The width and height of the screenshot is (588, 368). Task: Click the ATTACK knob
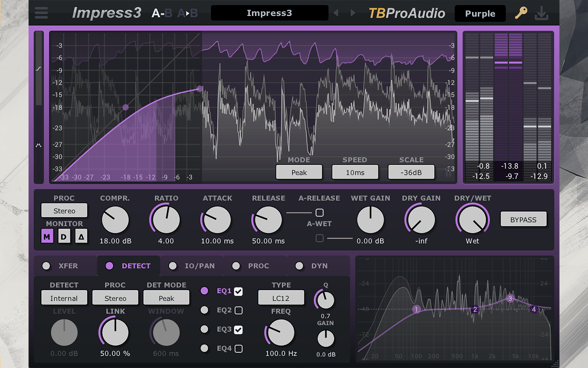217,219
